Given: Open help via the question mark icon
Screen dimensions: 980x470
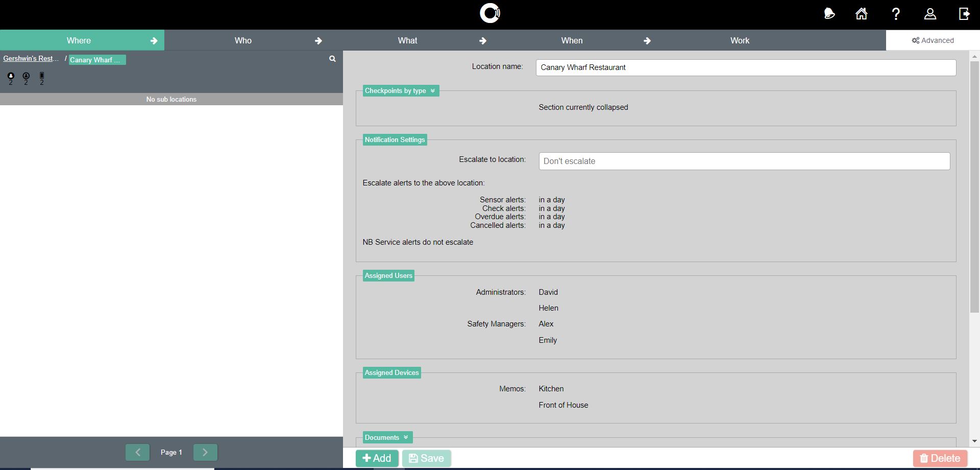Looking at the screenshot, I should [896, 14].
